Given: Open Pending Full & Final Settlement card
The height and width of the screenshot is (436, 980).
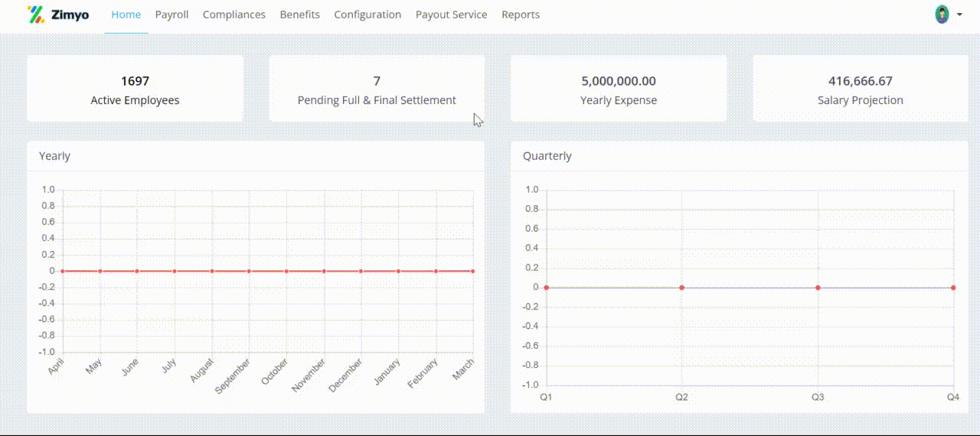Looking at the screenshot, I should (377, 89).
